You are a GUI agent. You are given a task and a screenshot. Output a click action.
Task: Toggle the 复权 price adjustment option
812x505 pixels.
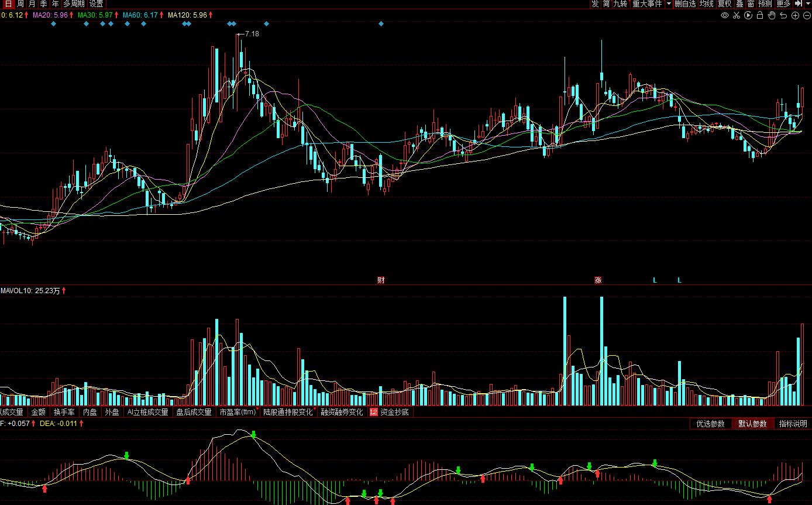pyautogui.click(x=724, y=4)
